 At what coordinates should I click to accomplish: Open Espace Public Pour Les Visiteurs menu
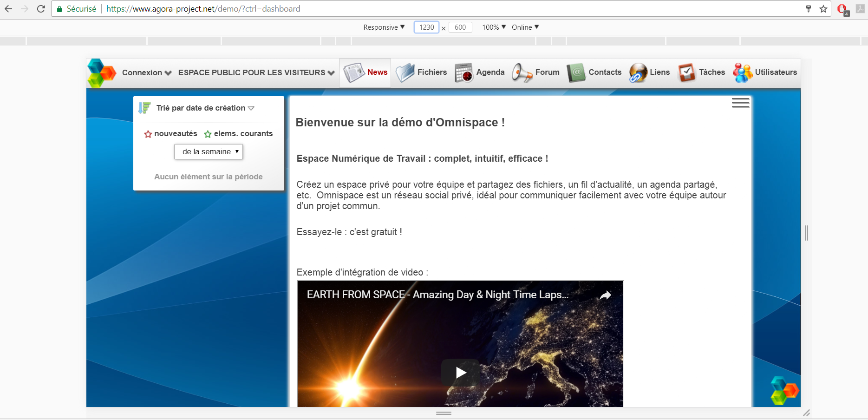[x=256, y=72]
